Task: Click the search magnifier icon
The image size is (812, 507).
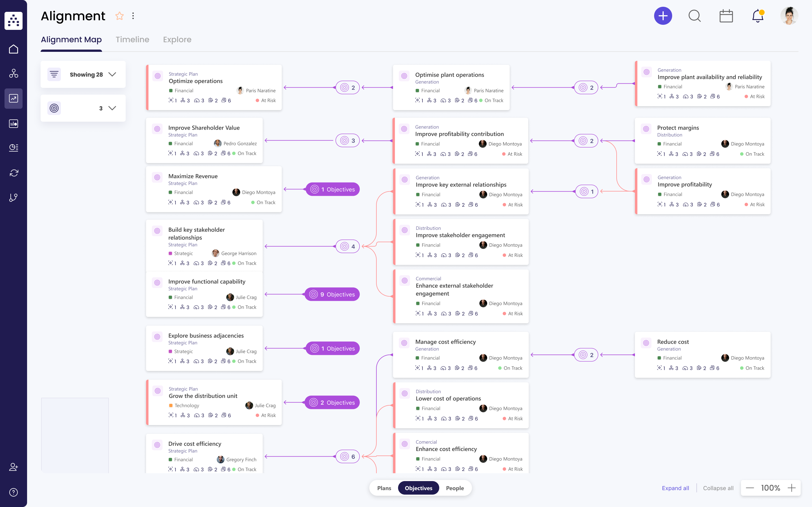Action: pyautogui.click(x=694, y=16)
